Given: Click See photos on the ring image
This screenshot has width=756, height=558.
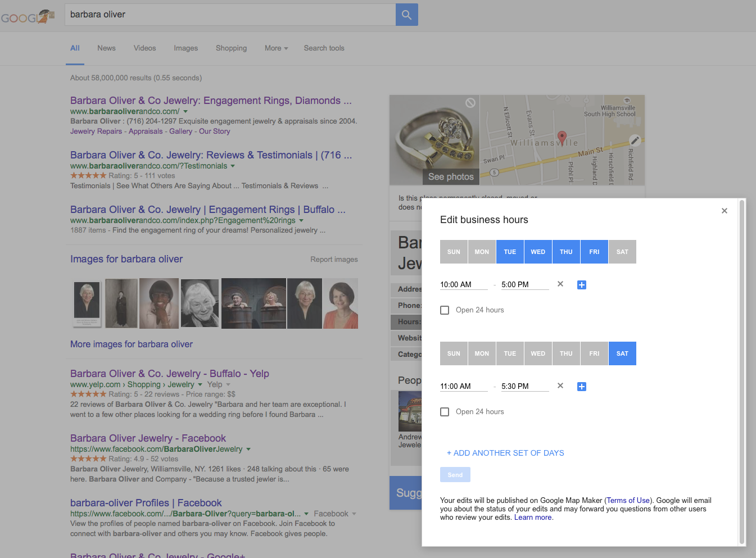Looking at the screenshot, I should pos(451,177).
